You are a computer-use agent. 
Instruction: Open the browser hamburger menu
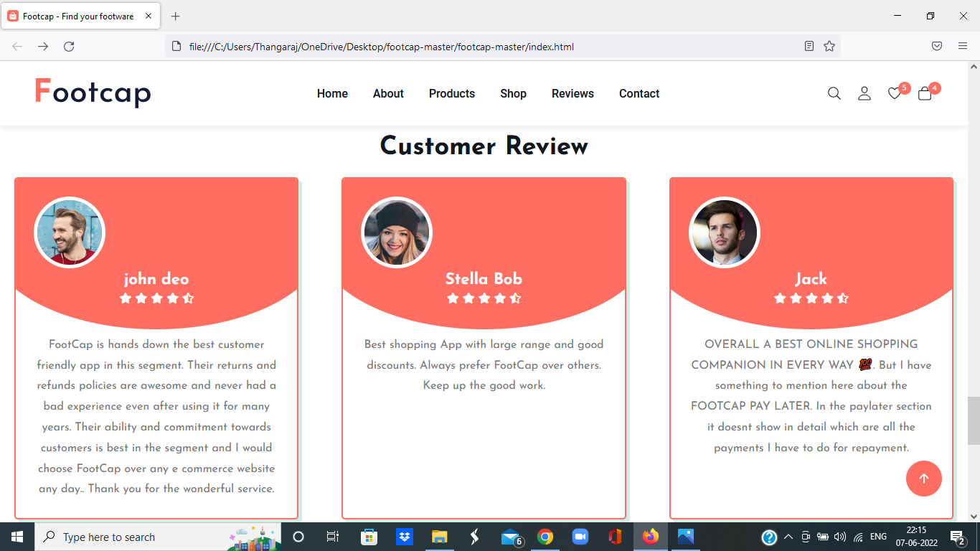tap(963, 46)
